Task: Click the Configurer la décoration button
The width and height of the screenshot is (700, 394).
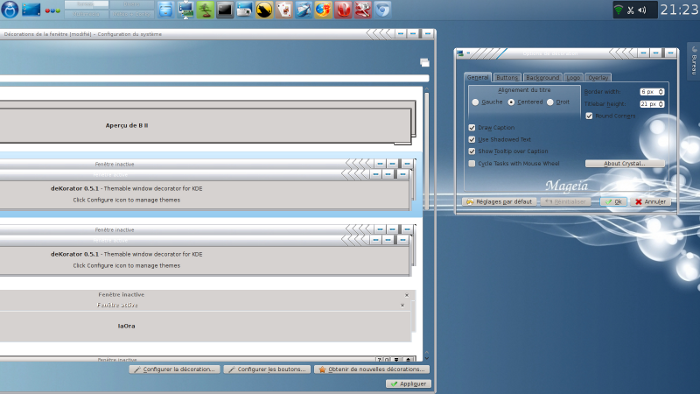Action: pyautogui.click(x=175, y=369)
